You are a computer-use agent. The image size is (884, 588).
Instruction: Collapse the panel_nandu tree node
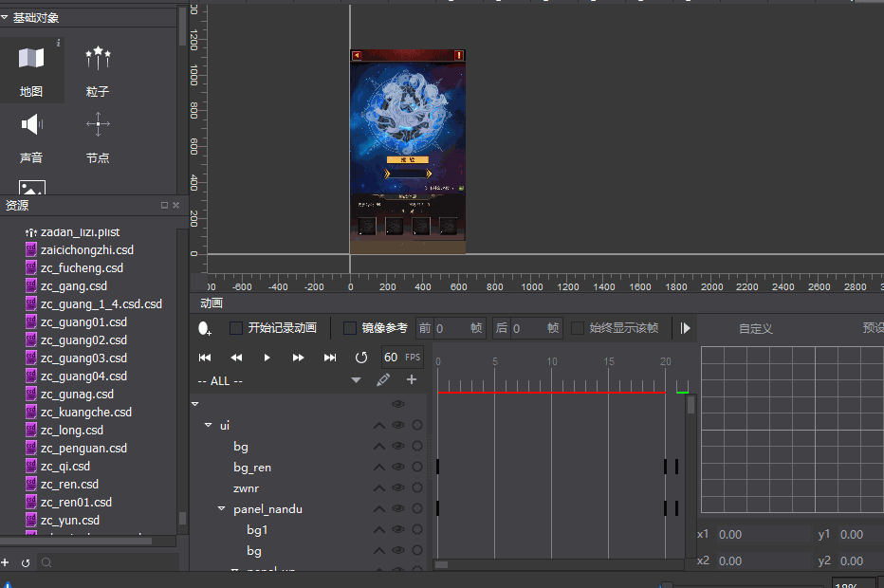click(x=222, y=509)
